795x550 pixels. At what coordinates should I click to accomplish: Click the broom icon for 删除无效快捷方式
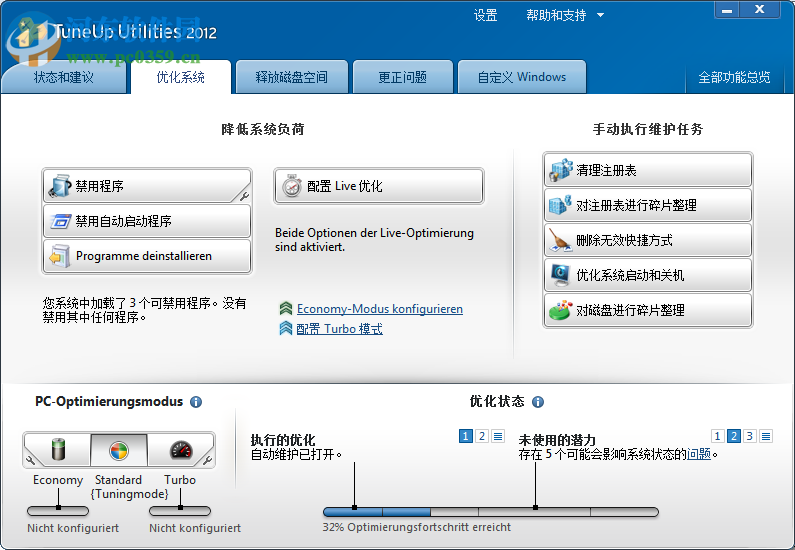click(x=560, y=240)
